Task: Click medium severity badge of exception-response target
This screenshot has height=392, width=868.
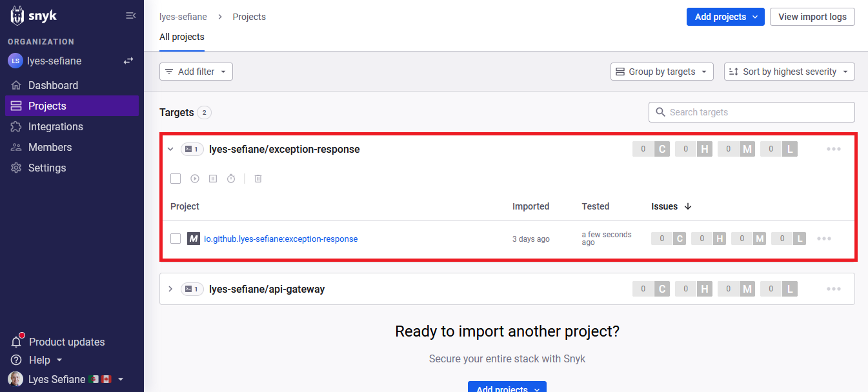Action: point(736,149)
